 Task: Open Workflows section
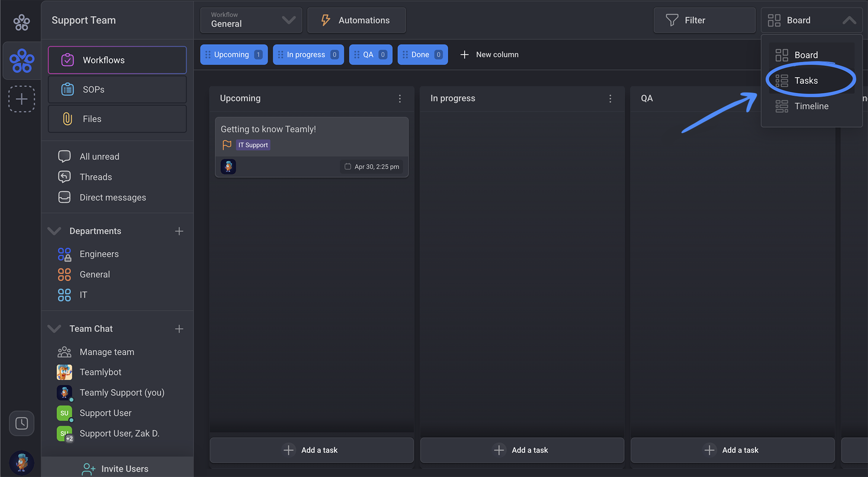[117, 60]
